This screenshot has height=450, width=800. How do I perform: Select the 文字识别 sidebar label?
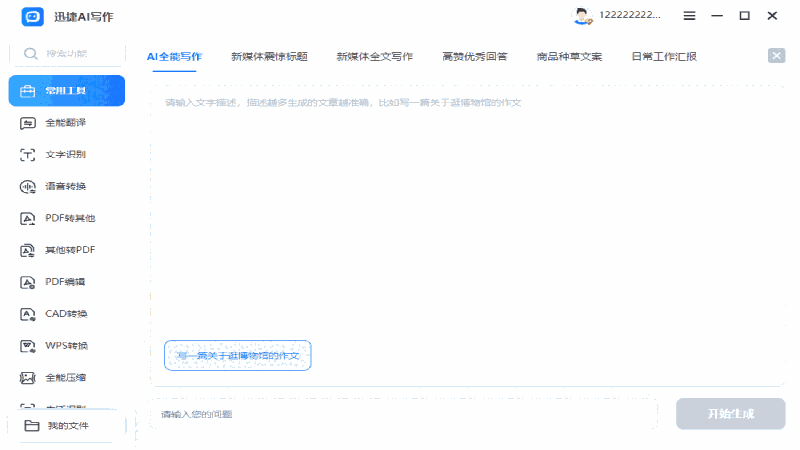coord(65,155)
